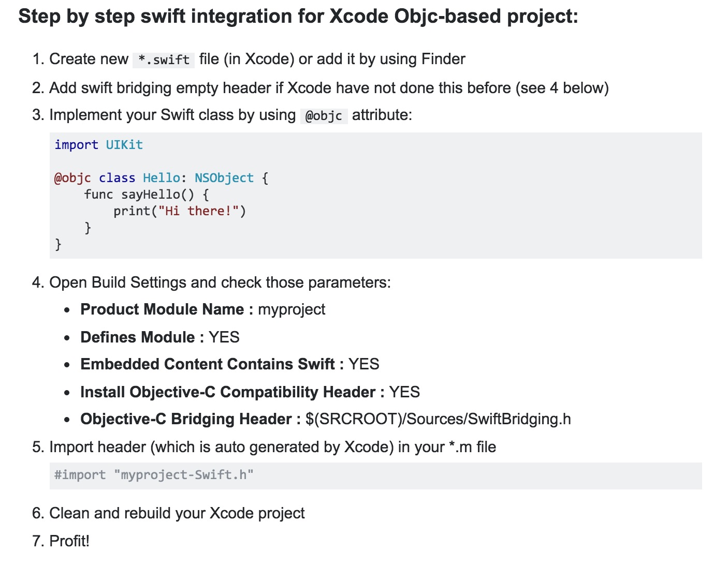
Task: Click the print("Hi there!") statement
Action: point(180,211)
